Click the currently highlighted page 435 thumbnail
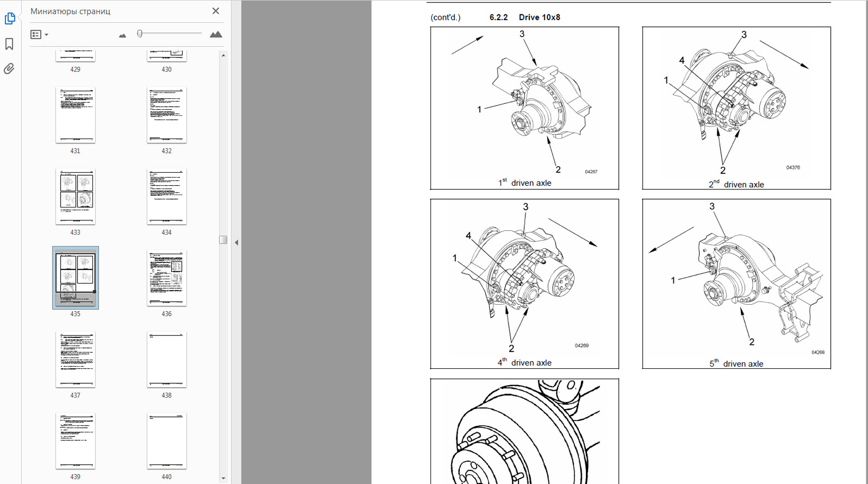Image resolution: width=868 pixels, height=484 pixels. point(75,278)
